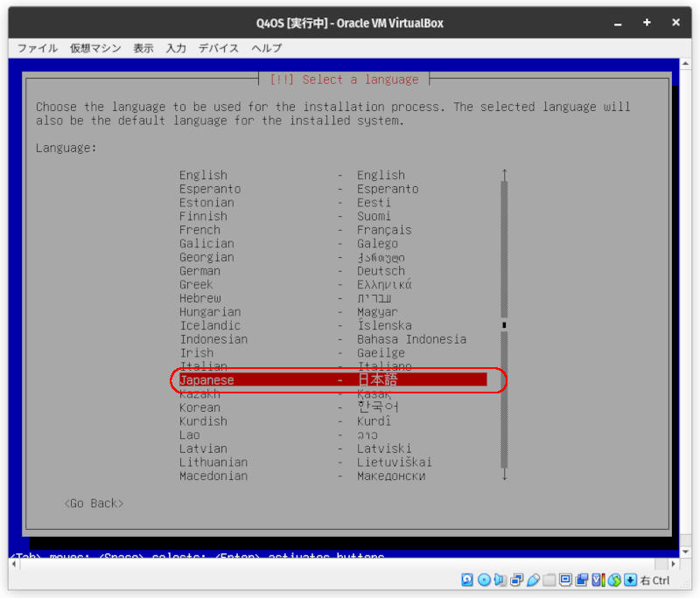Open the network adapters status icon
The height and width of the screenshot is (598, 700).
516,580
